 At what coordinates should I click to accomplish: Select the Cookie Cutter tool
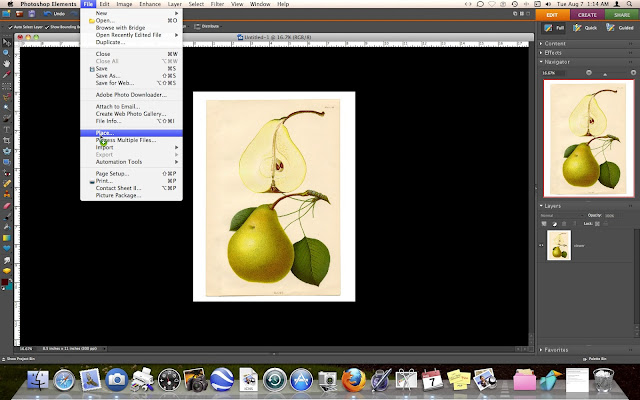point(7,151)
